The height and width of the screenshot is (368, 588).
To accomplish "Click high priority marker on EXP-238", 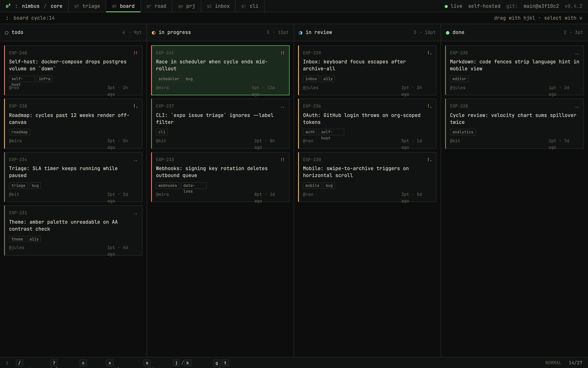I will 136,106.
